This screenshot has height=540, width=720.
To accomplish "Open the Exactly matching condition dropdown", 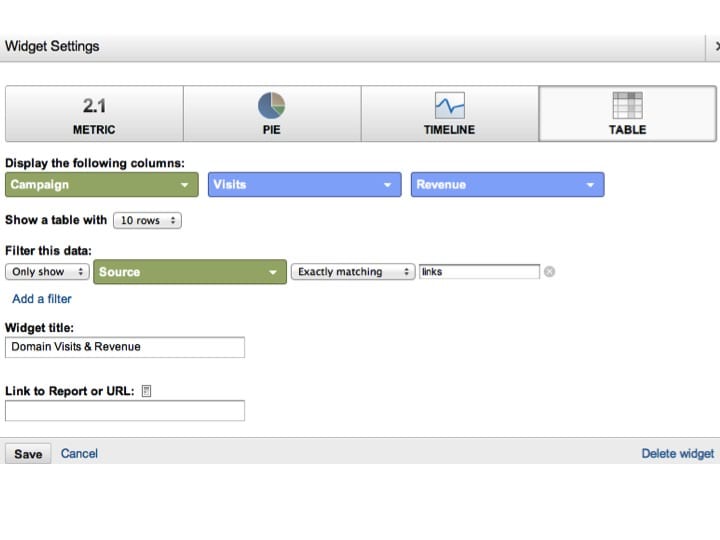I will (352, 272).
